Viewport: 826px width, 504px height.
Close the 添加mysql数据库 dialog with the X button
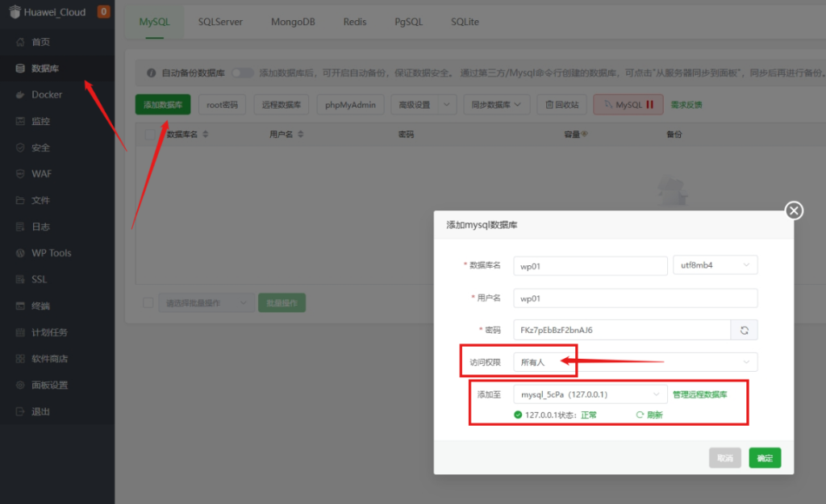click(x=794, y=210)
